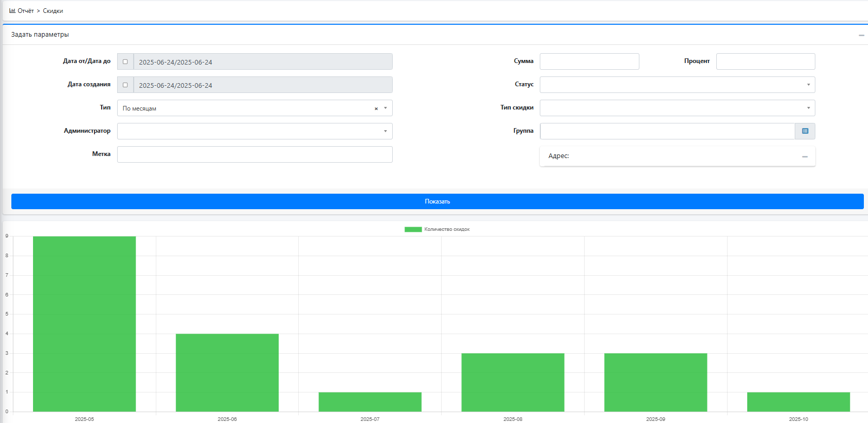This screenshot has height=423, width=868.
Task: Enable the Дата создания checkbox
Action: coord(125,85)
